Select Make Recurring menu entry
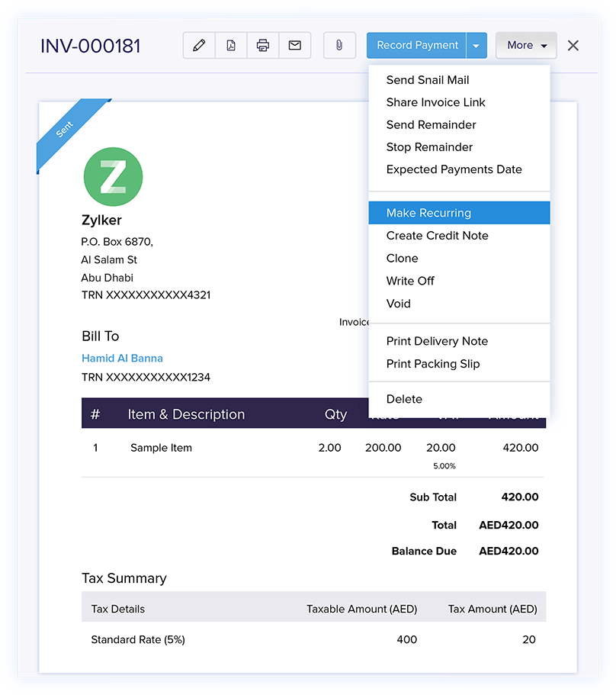The height and width of the screenshot is (695, 616). pyautogui.click(x=459, y=213)
